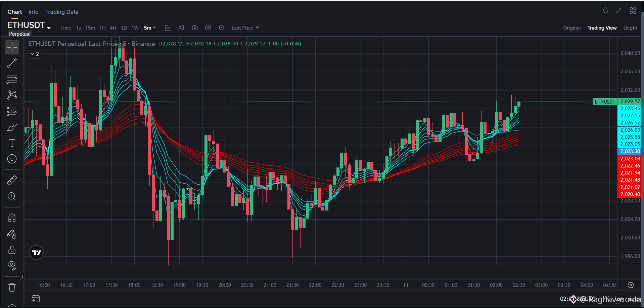Click the +0.05% change value in legend
The image size is (644, 308).
tap(291, 44)
